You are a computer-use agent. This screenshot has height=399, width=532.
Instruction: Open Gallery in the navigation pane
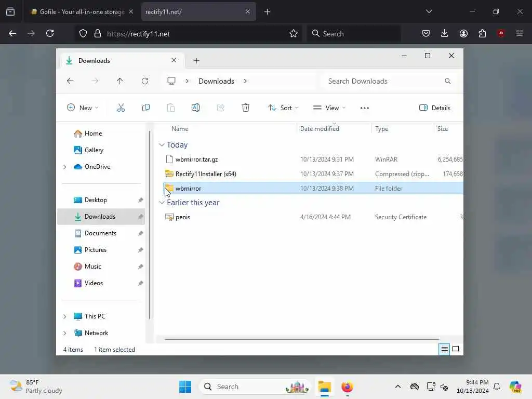(x=88, y=150)
